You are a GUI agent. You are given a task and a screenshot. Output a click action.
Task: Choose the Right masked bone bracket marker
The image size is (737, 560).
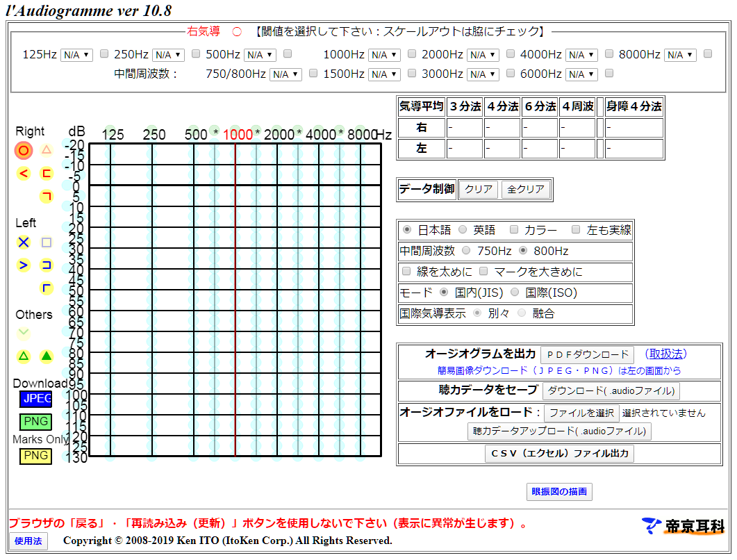click(46, 174)
